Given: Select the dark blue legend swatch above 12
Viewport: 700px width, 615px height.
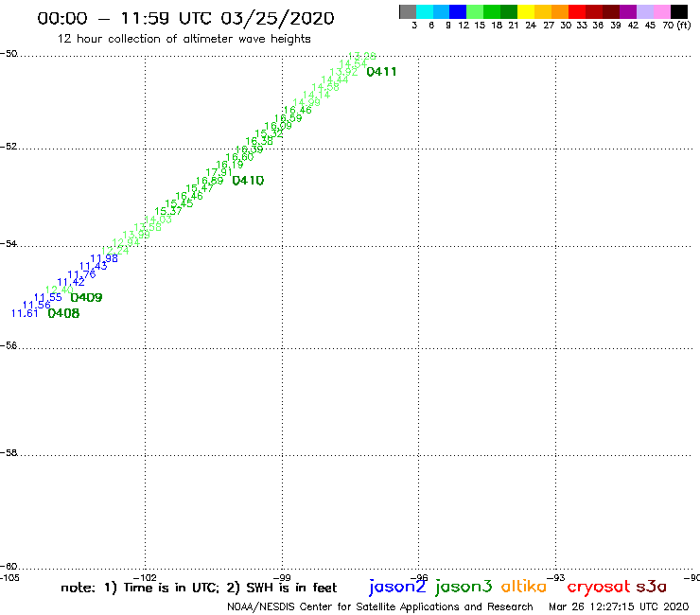Looking at the screenshot, I should pos(458,11).
